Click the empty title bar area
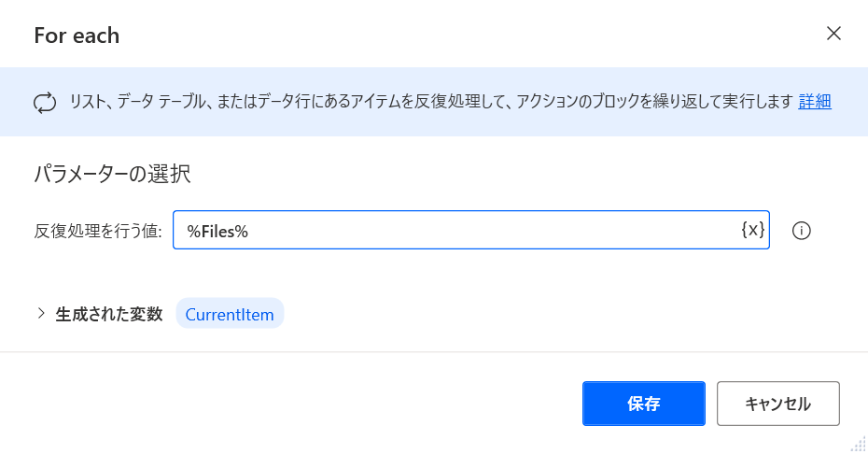Screen dimensions: 868x454 coord(467,35)
